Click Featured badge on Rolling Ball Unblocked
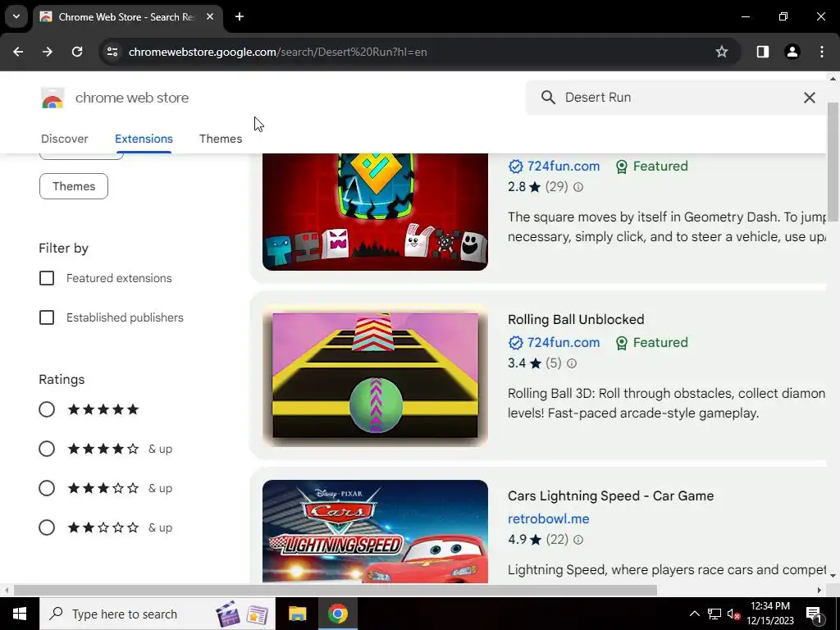The image size is (840, 630). (651, 343)
